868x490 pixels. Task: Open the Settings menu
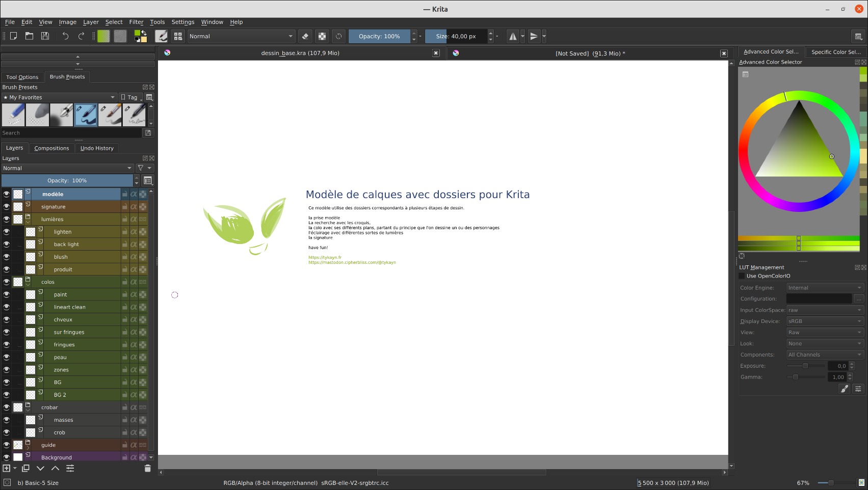click(x=183, y=22)
